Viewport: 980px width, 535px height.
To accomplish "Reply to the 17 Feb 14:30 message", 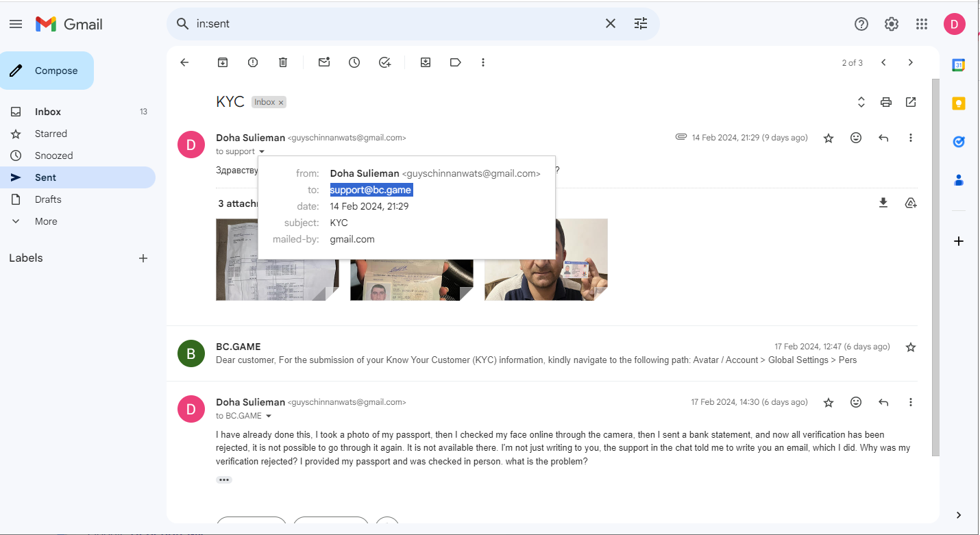I will [x=883, y=402].
